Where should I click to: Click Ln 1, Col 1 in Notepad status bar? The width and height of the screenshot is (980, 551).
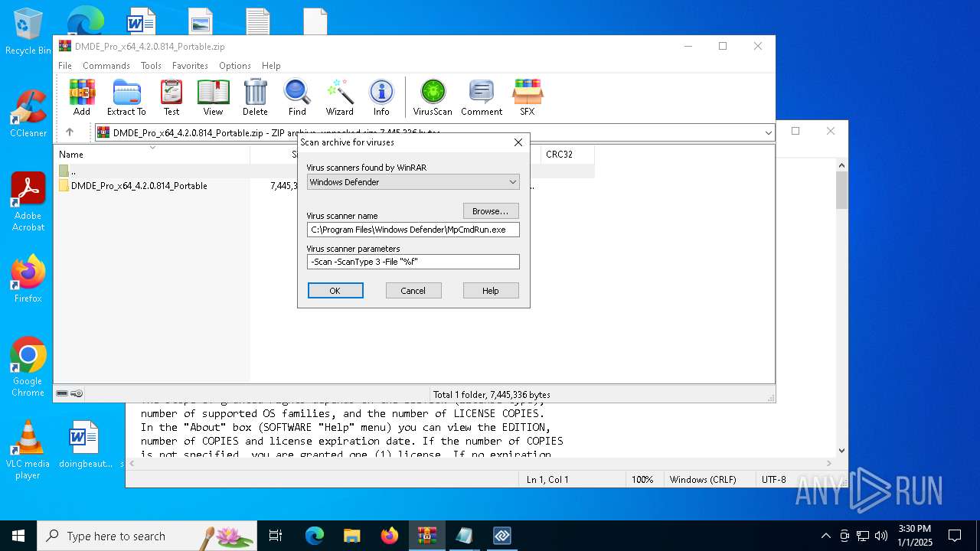[547, 480]
